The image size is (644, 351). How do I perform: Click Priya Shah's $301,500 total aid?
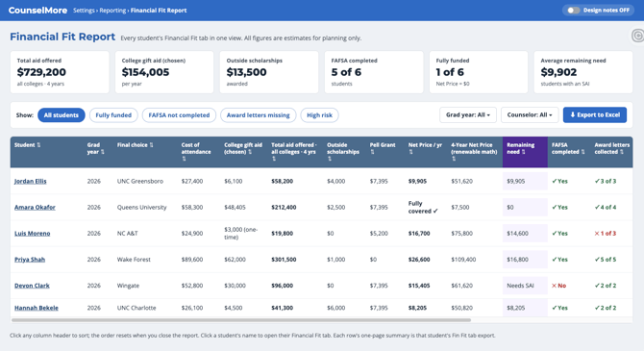(284, 260)
